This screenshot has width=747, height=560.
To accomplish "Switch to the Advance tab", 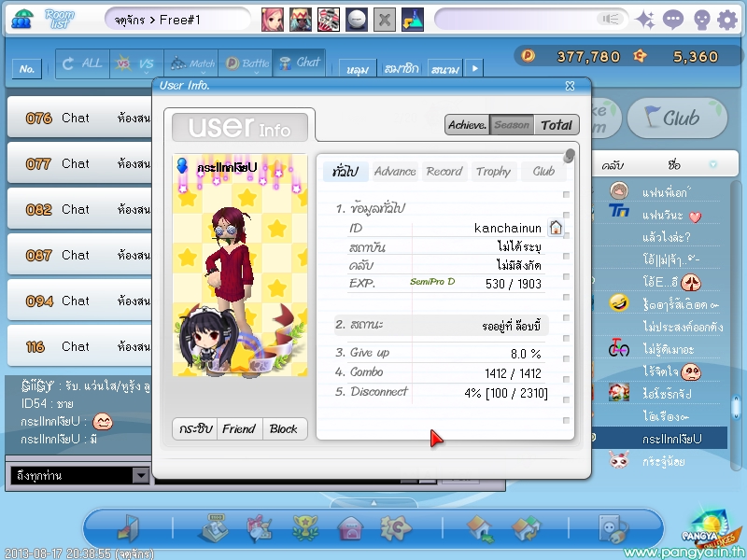I will (395, 172).
